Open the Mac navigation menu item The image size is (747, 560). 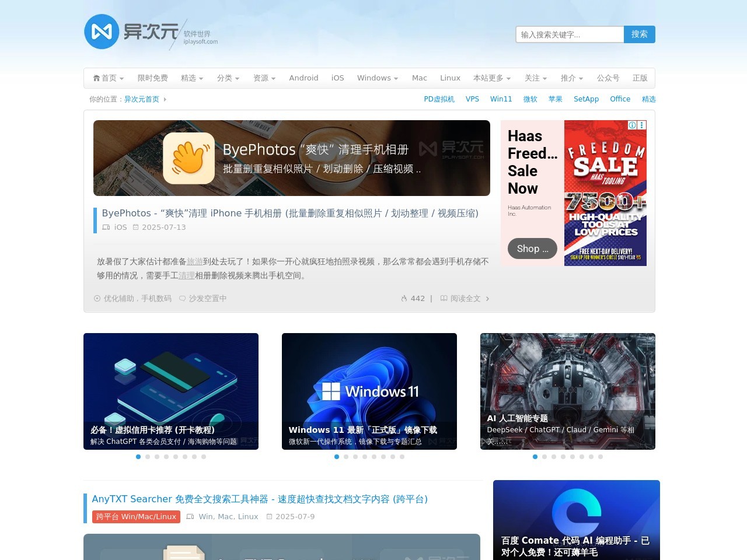tap(420, 78)
